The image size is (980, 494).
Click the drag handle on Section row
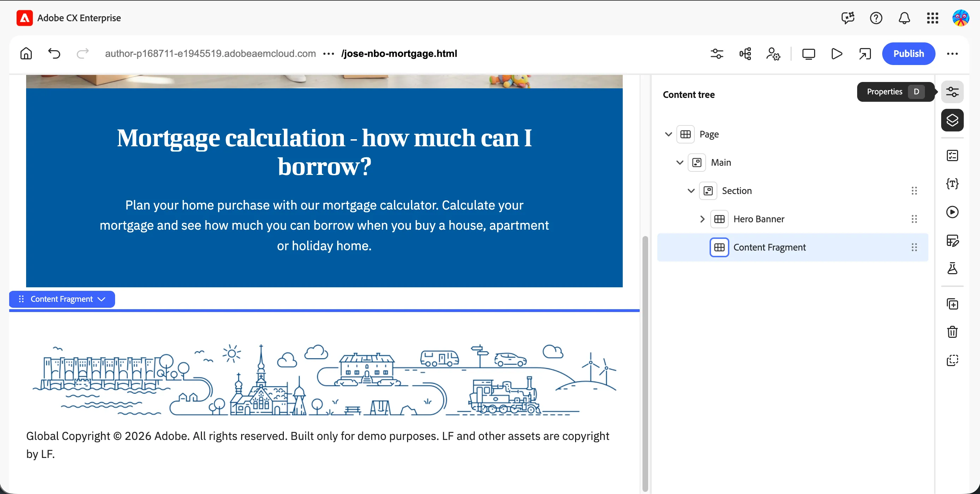[914, 191]
